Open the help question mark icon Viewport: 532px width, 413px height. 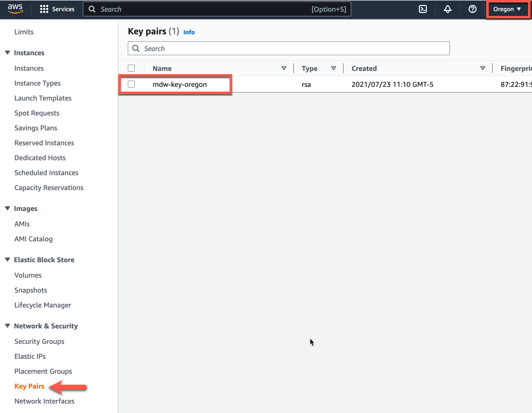tap(472, 9)
